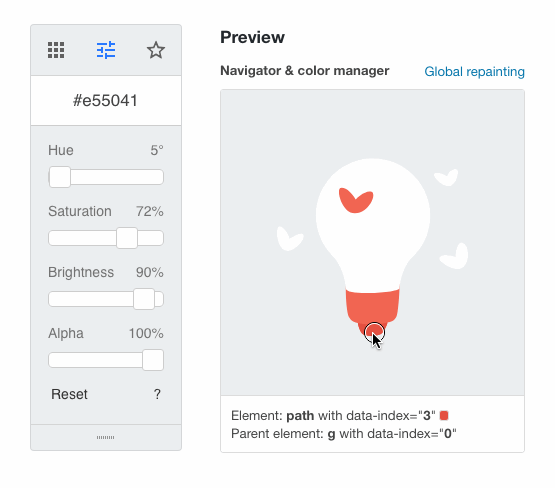
Task: Adjust the Hue slider handle
Action: tap(60, 177)
